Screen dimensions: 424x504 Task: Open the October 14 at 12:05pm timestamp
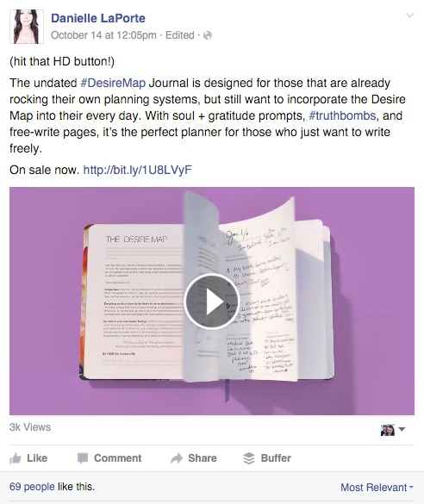click(x=103, y=35)
